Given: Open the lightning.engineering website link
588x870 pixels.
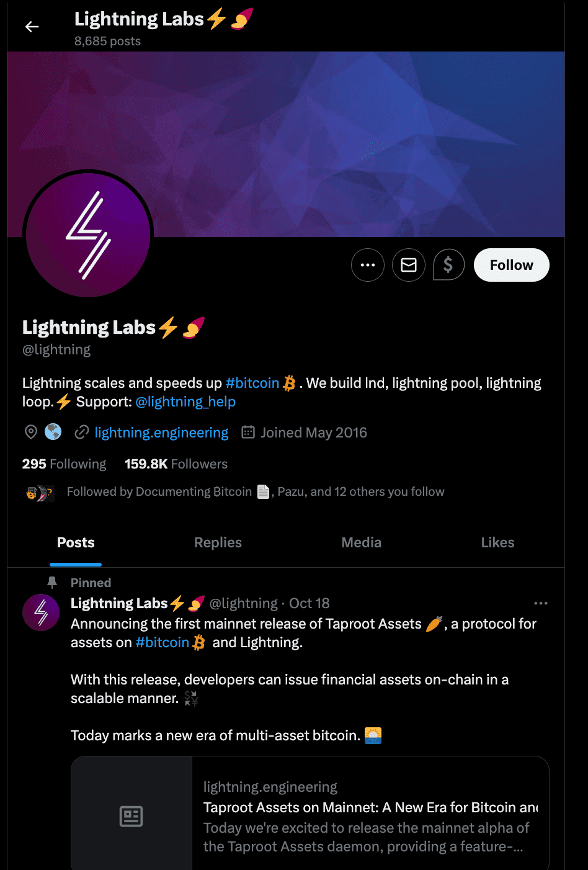Looking at the screenshot, I should (161, 433).
